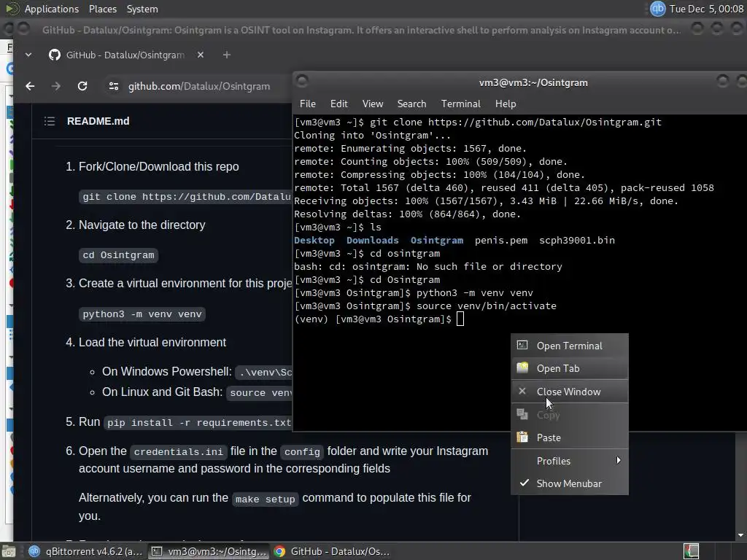The image size is (747, 560).
Task: Click the Applications menu logo icon
Action: (12, 9)
